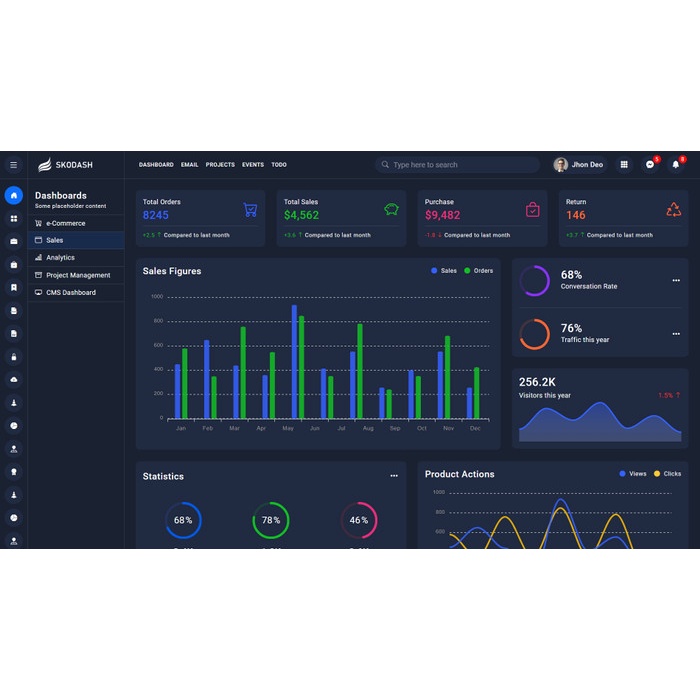Screen dimensions: 700x700
Task: Click the "$9,482" Purchase value
Action: tap(442, 215)
